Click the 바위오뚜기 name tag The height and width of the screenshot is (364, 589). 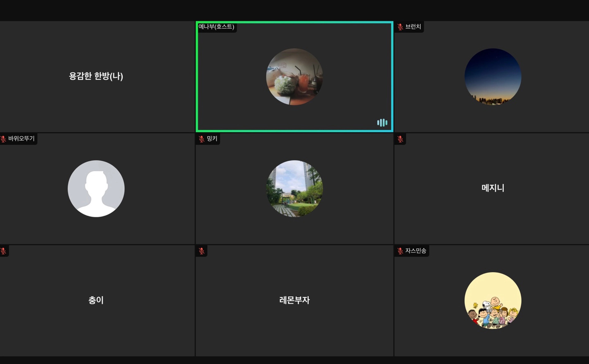coord(21,138)
